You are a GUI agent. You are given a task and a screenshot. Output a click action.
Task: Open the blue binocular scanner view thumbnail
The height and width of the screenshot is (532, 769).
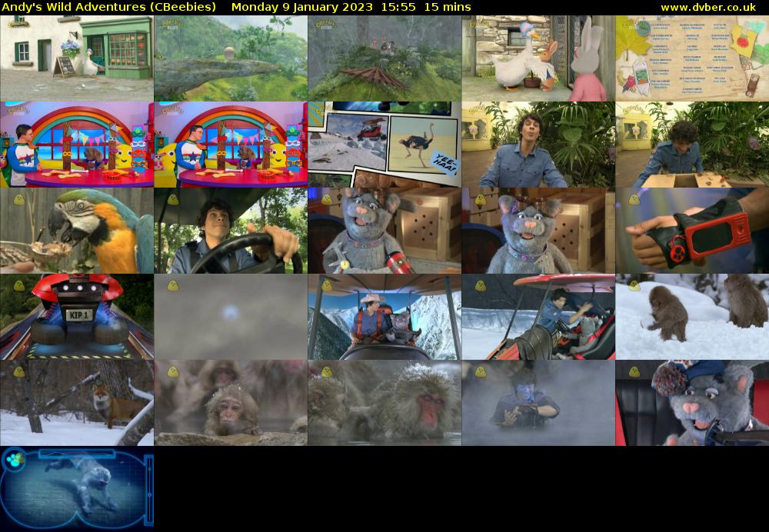pos(76,489)
